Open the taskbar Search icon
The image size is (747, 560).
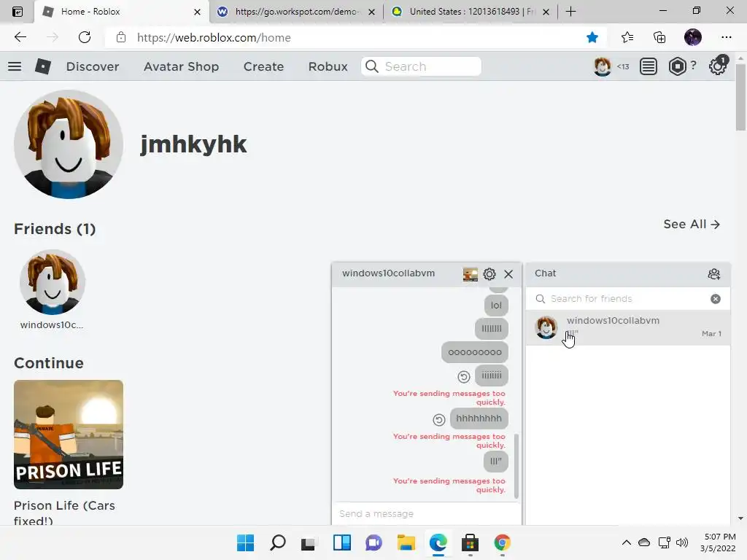278,542
